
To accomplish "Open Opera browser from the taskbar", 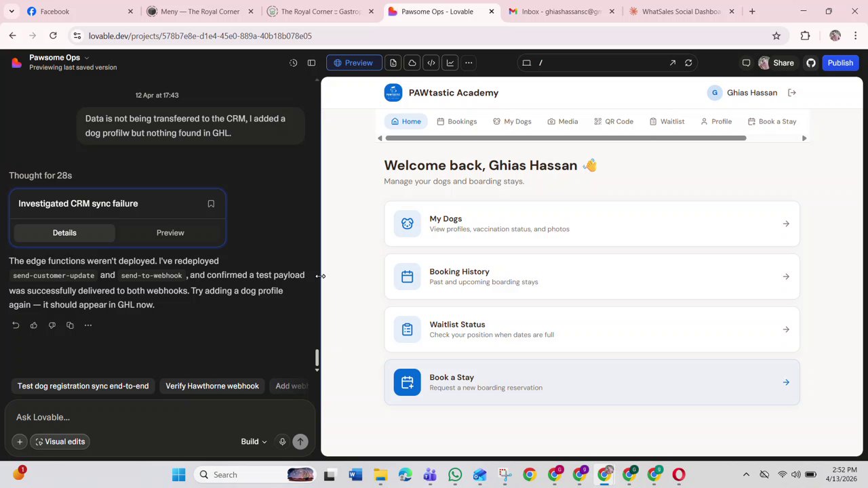I will click(679, 475).
